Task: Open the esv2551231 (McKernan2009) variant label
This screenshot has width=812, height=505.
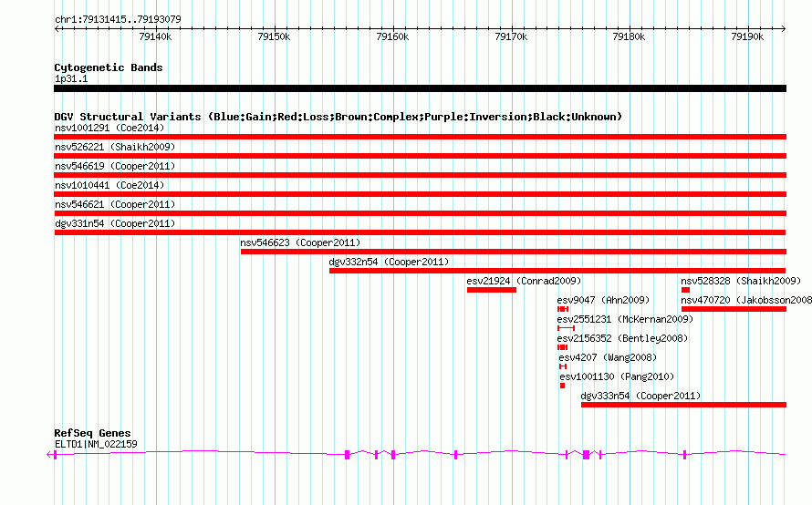Action: (x=625, y=319)
